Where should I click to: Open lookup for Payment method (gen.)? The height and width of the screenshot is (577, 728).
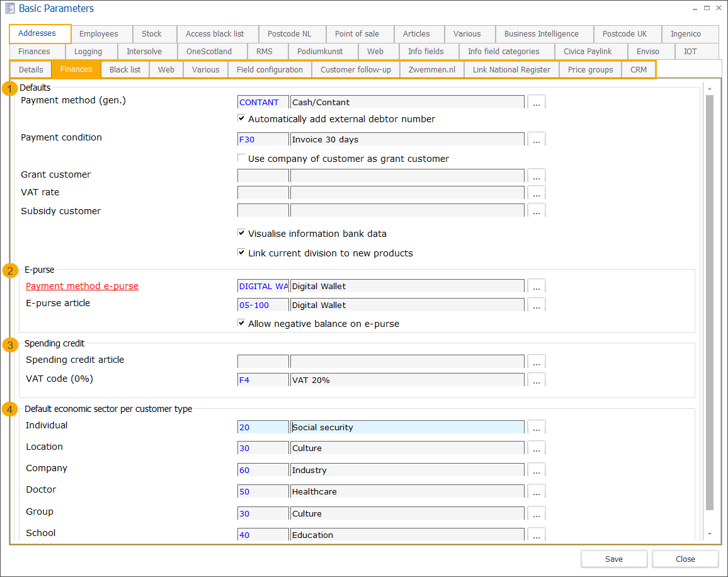(536, 103)
